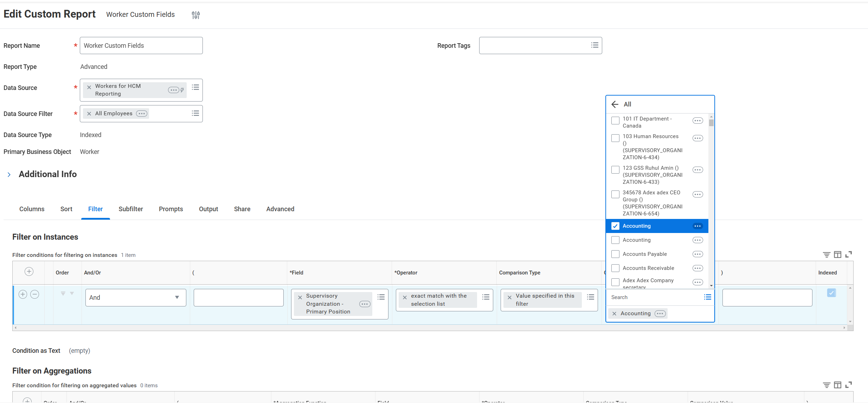Remove the selected Accounting value chip
The width and height of the screenshot is (868, 408).
click(x=614, y=314)
